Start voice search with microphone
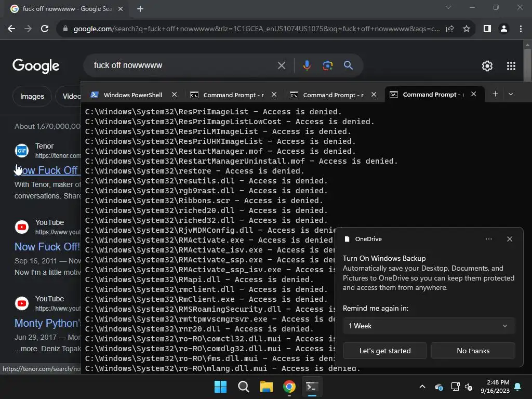 pos(307,65)
